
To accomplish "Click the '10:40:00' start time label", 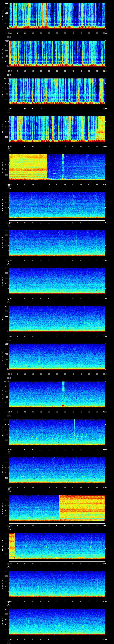I will tap(9, 450).
